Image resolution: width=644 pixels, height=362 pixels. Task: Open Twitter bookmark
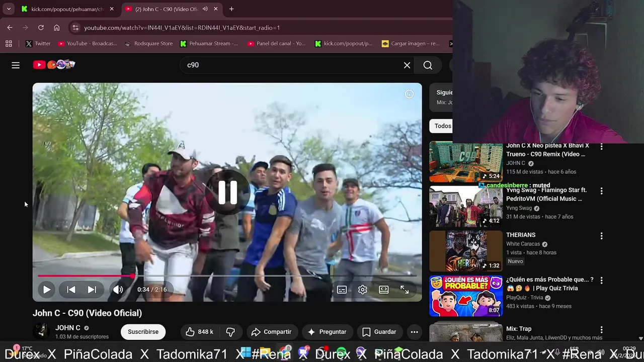[x=38, y=44]
